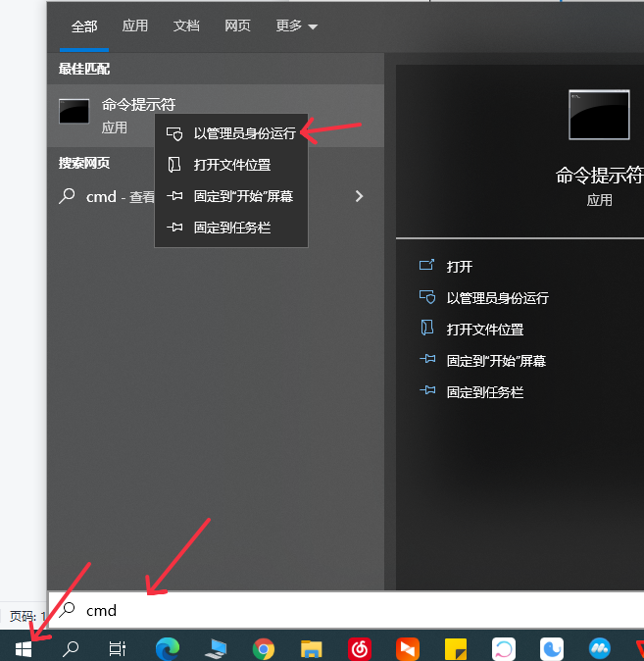Open the blue cloud-shaped app in taskbar
644x661 pixels.
click(600, 649)
